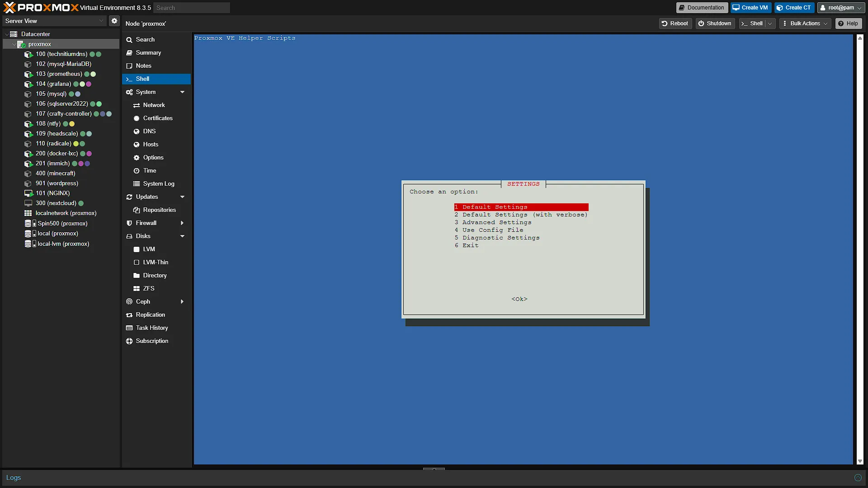
Task: Click the System Log list icon
Action: pyautogui.click(x=137, y=184)
